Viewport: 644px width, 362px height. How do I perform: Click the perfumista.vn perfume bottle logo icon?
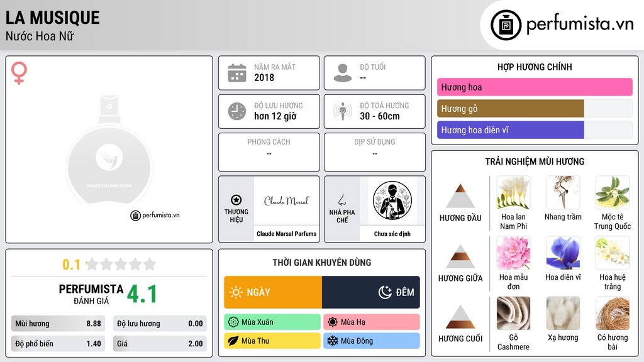click(x=506, y=25)
